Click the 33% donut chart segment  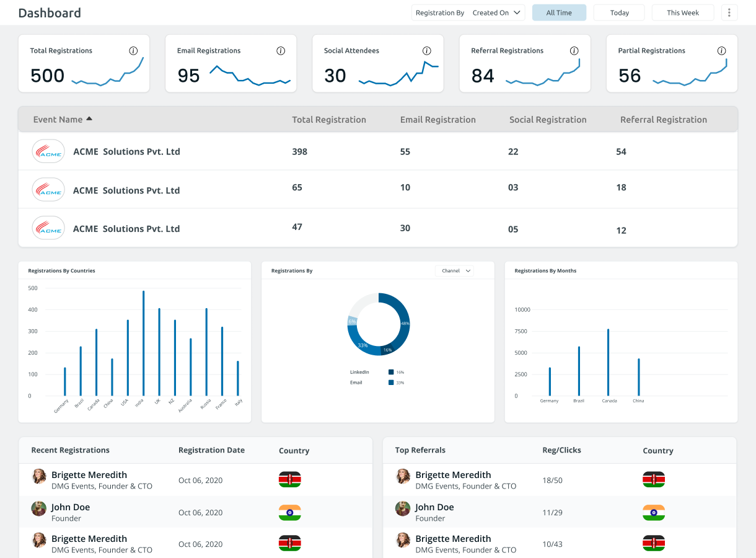359,343
